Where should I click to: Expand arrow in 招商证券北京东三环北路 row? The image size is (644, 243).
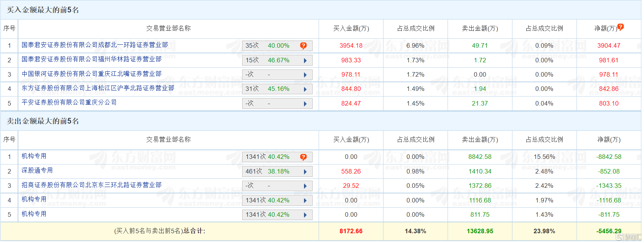point(305,186)
